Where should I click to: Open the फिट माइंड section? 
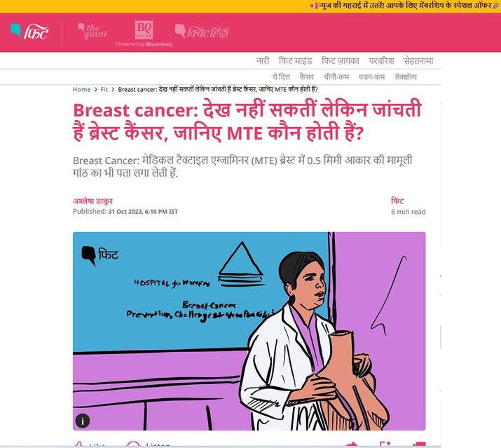pos(295,61)
